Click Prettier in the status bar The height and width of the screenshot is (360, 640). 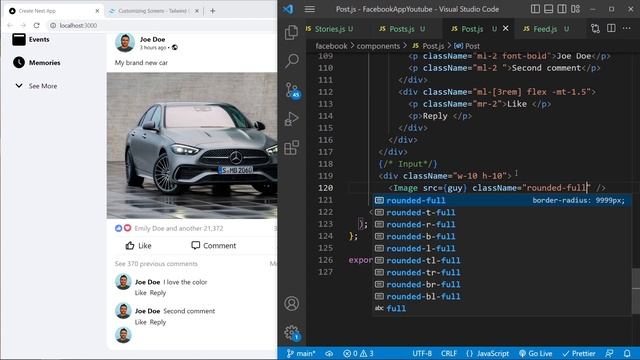pyautogui.click(x=579, y=353)
